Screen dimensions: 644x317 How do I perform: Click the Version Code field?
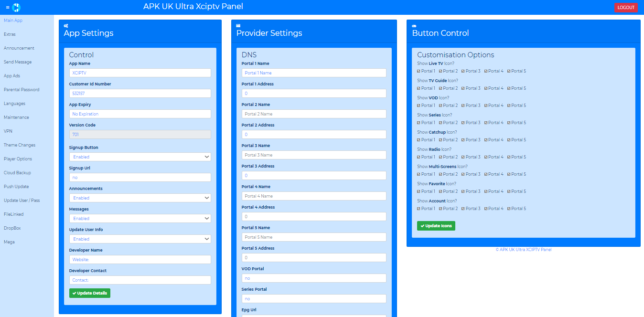(140, 134)
